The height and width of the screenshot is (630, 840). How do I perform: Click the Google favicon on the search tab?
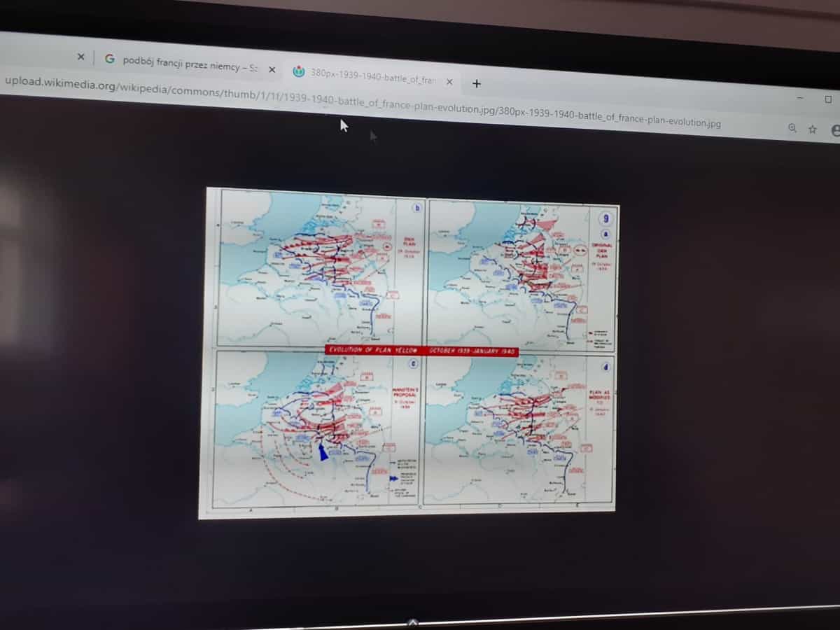[110, 59]
